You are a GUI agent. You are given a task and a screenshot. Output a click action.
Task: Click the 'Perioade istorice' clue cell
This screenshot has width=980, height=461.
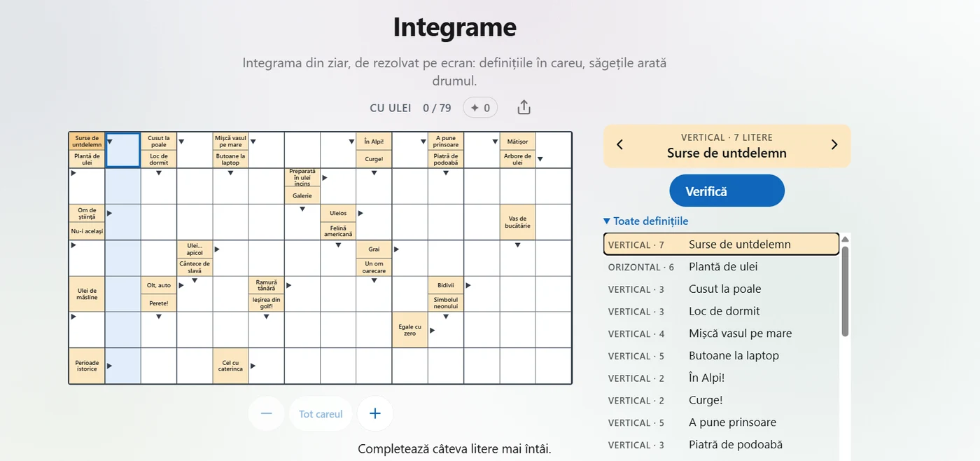point(87,366)
